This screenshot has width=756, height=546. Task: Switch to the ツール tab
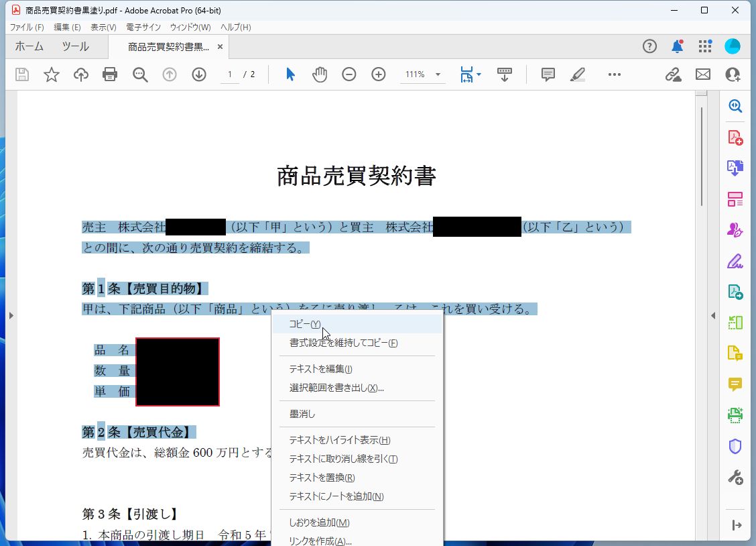pos(75,46)
